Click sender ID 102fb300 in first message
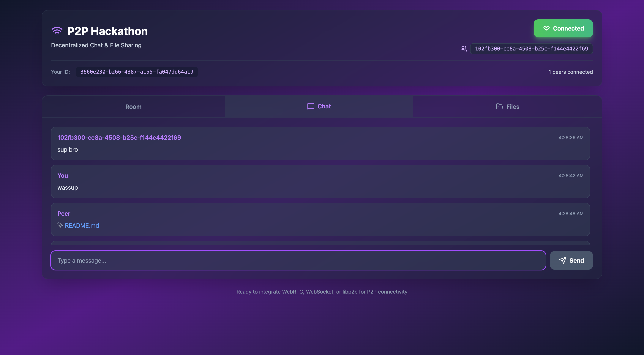Image resolution: width=644 pixels, height=355 pixels. coord(119,138)
